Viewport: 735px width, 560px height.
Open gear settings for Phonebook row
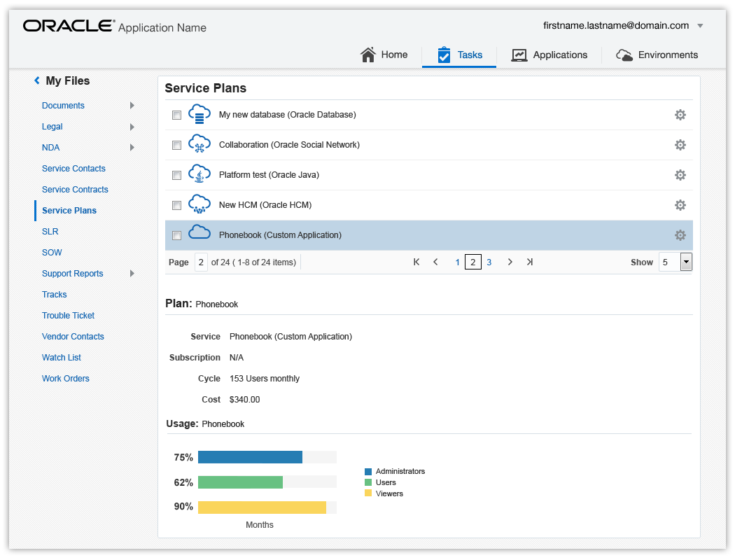tap(680, 234)
